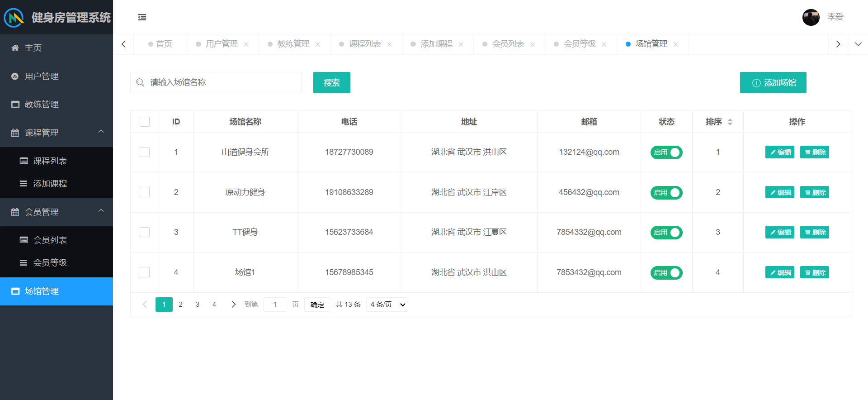This screenshot has height=400, width=868.
Task: Edit the TT健身 row
Action: point(780,232)
